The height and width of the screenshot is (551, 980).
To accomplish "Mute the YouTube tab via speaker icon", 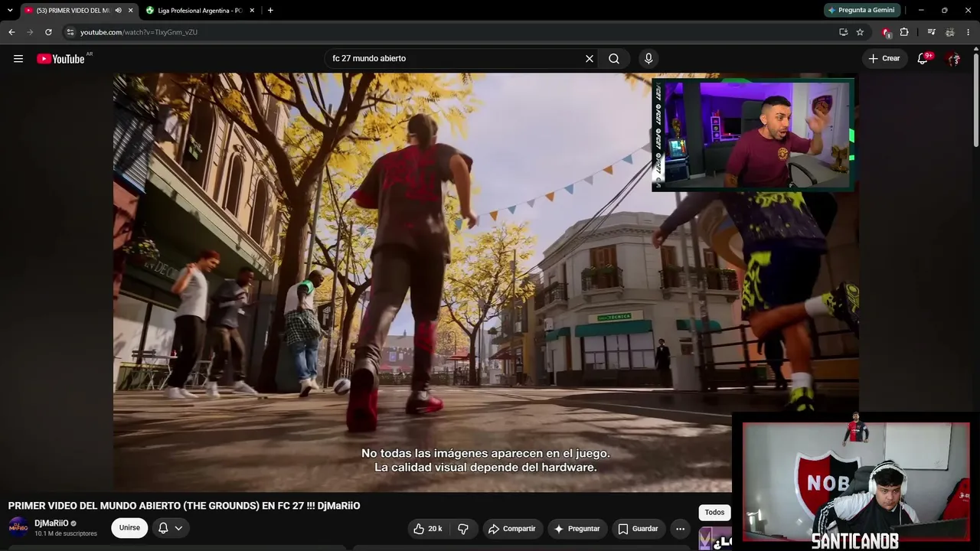I will [118, 10].
